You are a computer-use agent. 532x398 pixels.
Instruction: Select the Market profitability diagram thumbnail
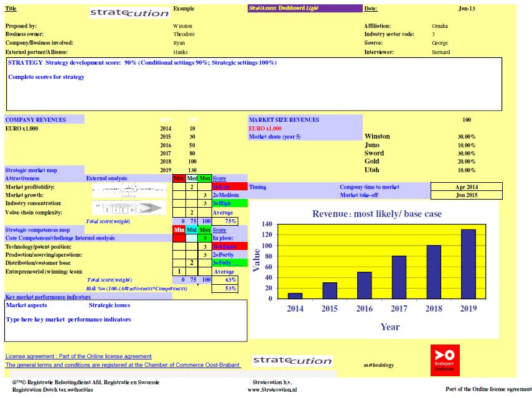pyautogui.click(x=130, y=189)
